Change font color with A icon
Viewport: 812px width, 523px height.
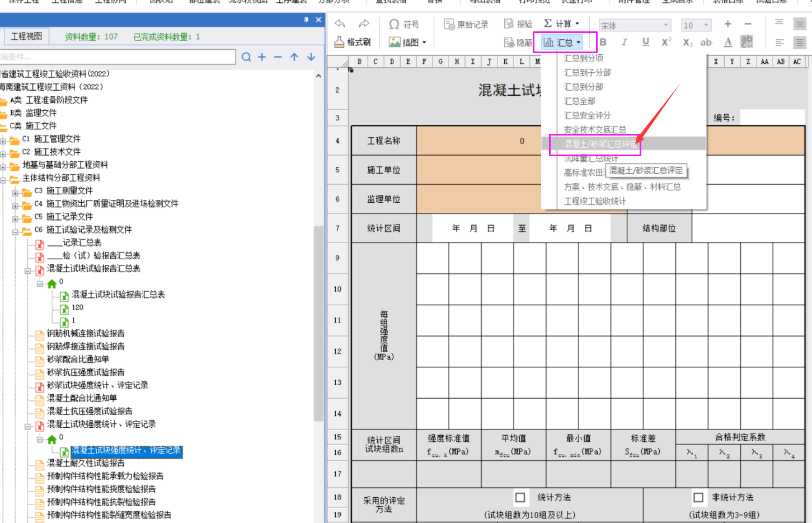(727, 42)
